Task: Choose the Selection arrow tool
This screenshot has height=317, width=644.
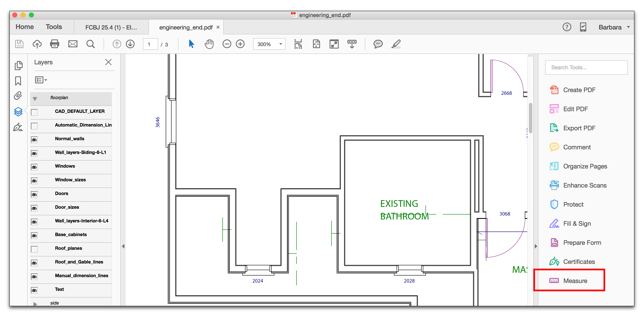Action: (191, 44)
